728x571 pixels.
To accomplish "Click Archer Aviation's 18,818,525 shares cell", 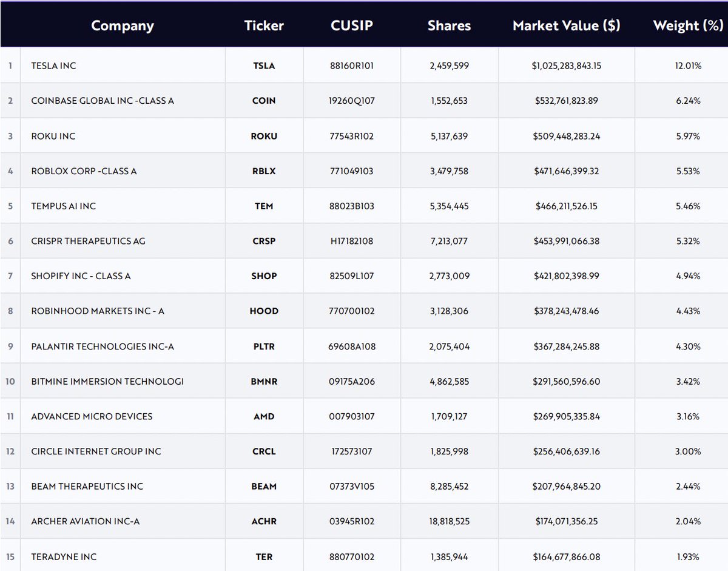I will 449,521.
